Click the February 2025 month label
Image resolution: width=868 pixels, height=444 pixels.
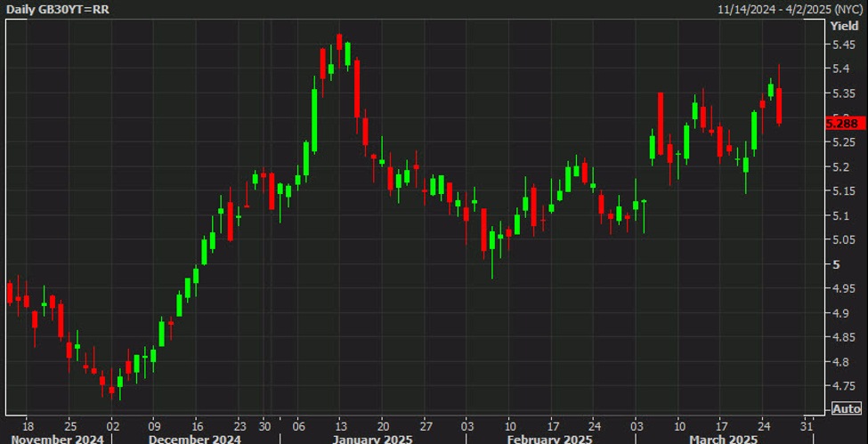pyautogui.click(x=549, y=440)
